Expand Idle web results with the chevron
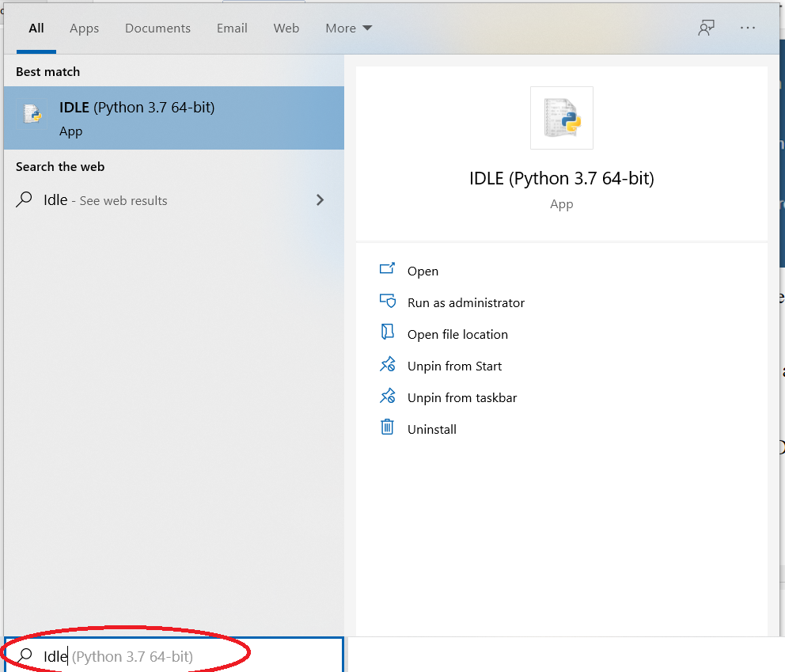 [x=320, y=200]
